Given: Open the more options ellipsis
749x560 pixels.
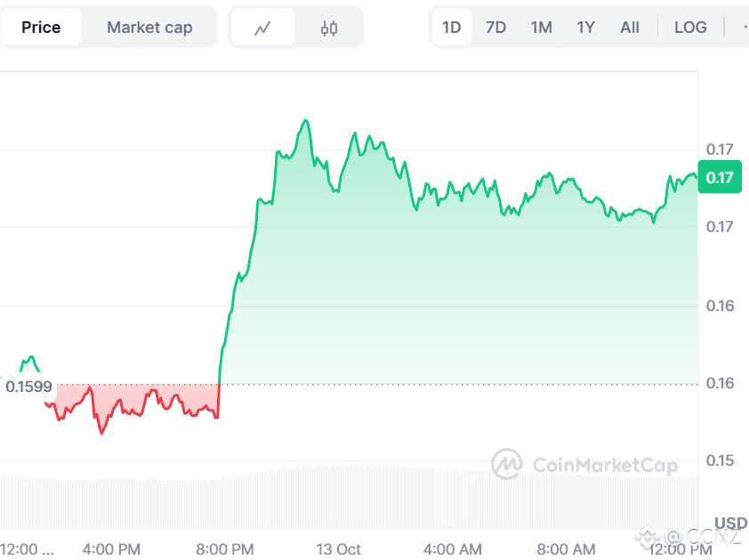Looking at the screenshot, I should [745, 28].
